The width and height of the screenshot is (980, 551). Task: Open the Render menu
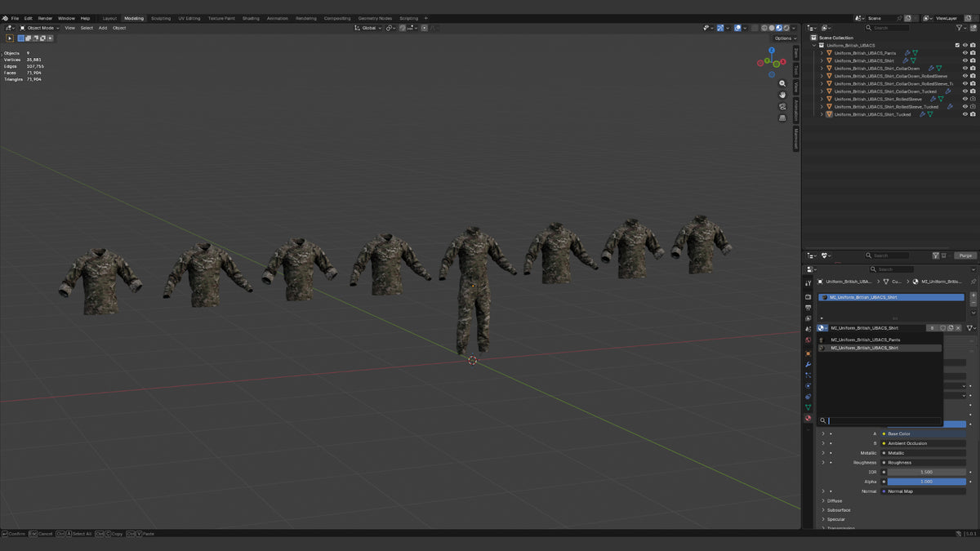[x=45, y=18]
